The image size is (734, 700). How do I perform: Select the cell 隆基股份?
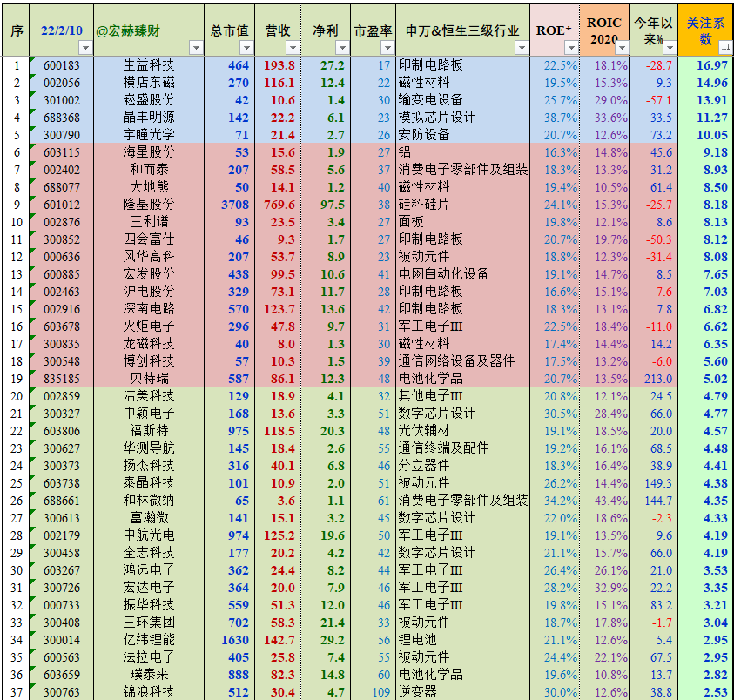(x=149, y=205)
